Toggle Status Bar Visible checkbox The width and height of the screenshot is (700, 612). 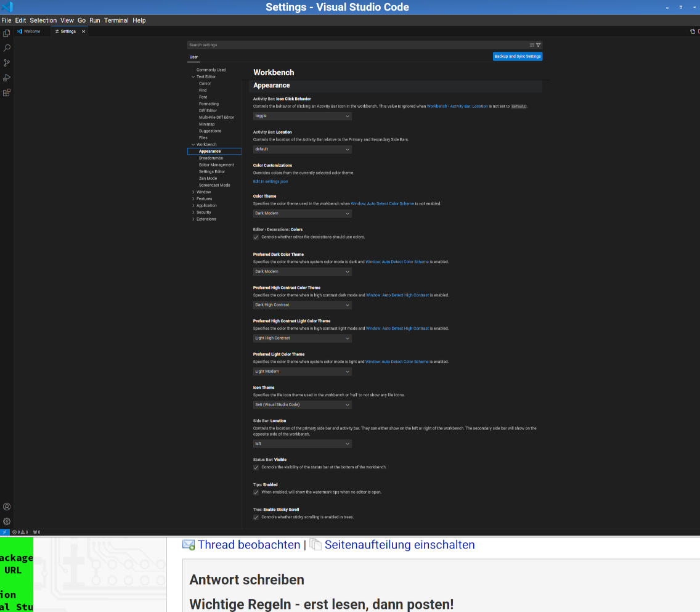point(256,467)
